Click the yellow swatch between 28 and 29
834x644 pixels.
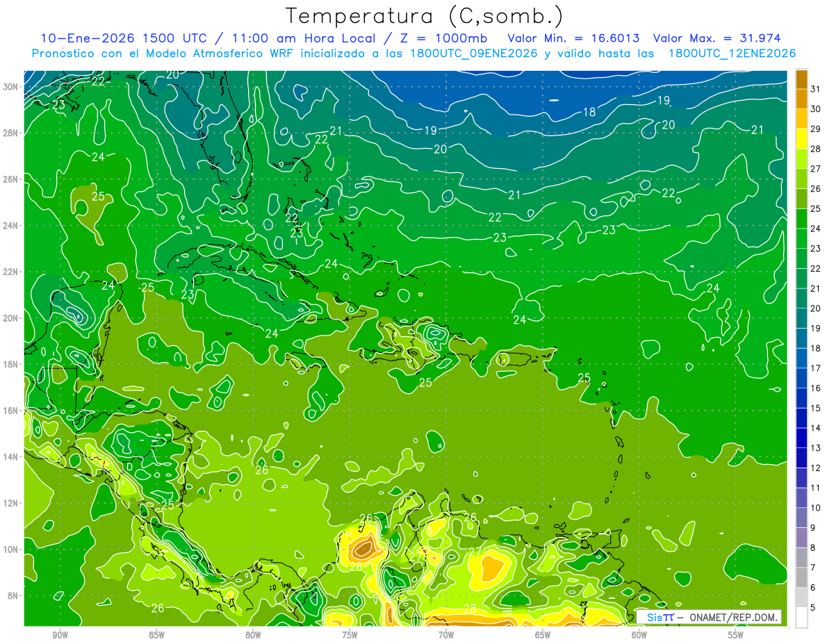point(801,139)
